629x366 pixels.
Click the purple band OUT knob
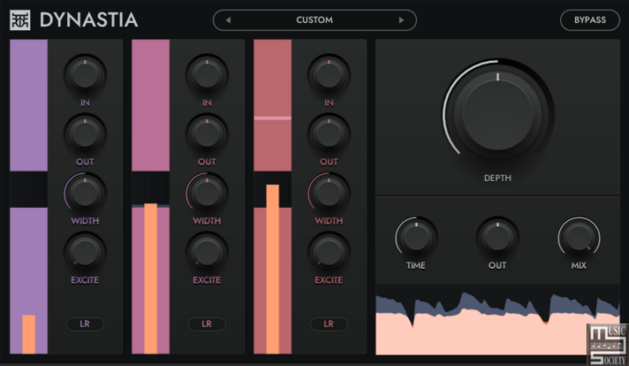[x=85, y=134]
